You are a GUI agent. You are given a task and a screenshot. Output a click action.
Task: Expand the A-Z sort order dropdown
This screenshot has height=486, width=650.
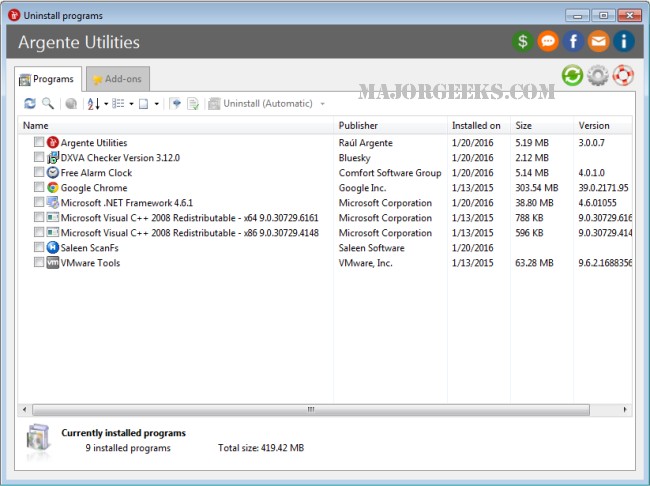pyautogui.click(x=105, y=103)
